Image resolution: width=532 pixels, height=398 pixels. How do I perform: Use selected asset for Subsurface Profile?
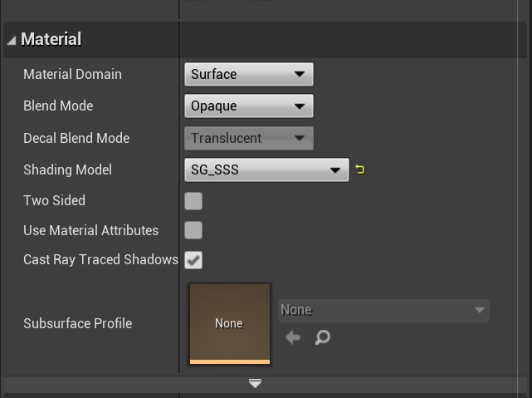[x=293, y=337]
